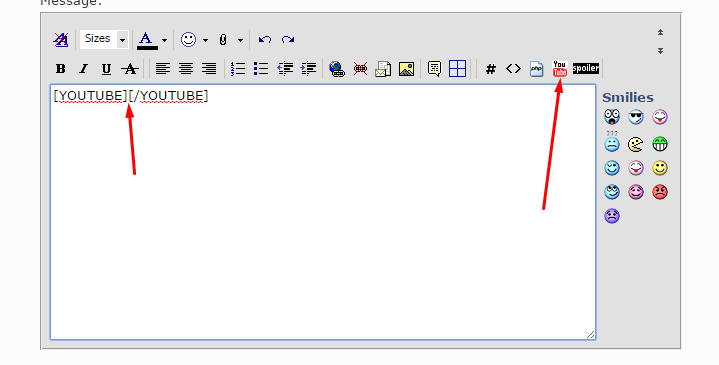The height and width of the screenshot is (365, 719).
Task: Expand the attachments dropdown arrow
Action: click(x=240, y=40)
